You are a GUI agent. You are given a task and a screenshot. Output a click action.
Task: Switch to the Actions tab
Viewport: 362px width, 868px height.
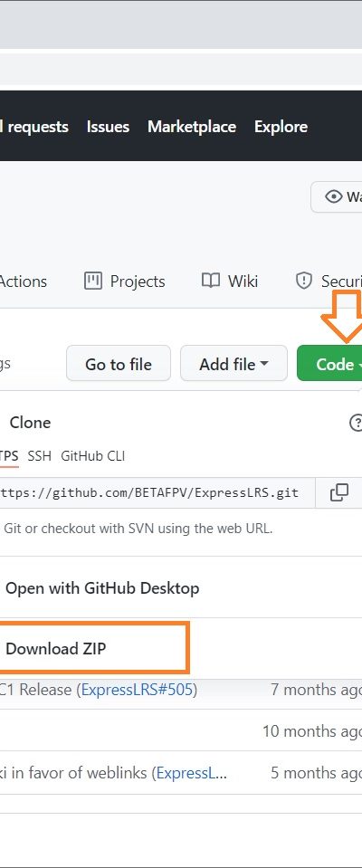[x=24, y=281]
